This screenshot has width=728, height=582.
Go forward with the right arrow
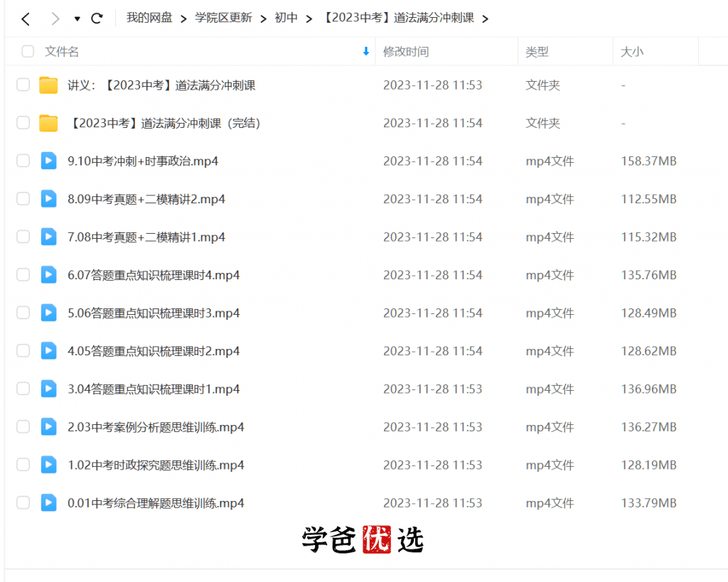55,18
